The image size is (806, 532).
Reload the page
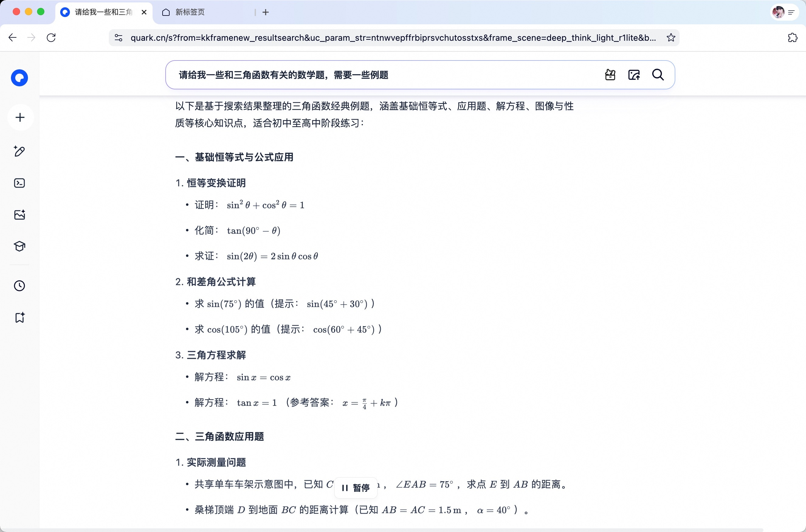51,38
